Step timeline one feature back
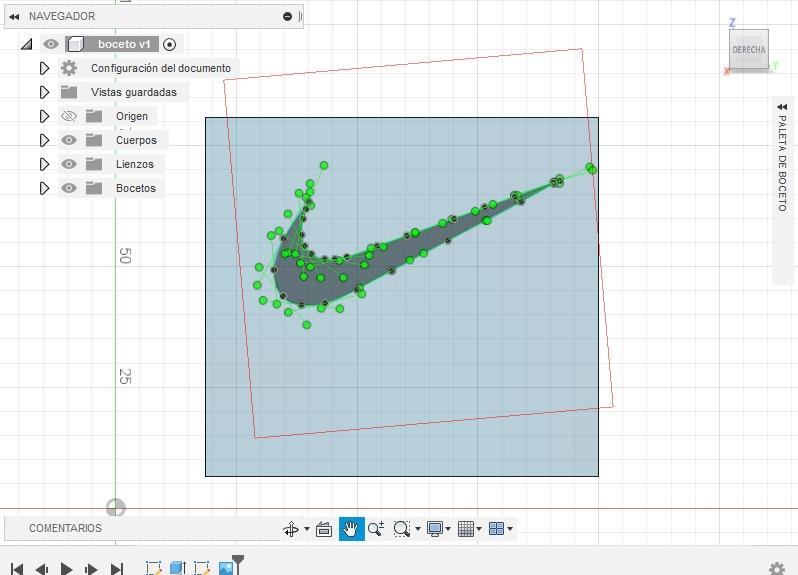This screenshot has height=575, width=798. (x=42, y=568)
